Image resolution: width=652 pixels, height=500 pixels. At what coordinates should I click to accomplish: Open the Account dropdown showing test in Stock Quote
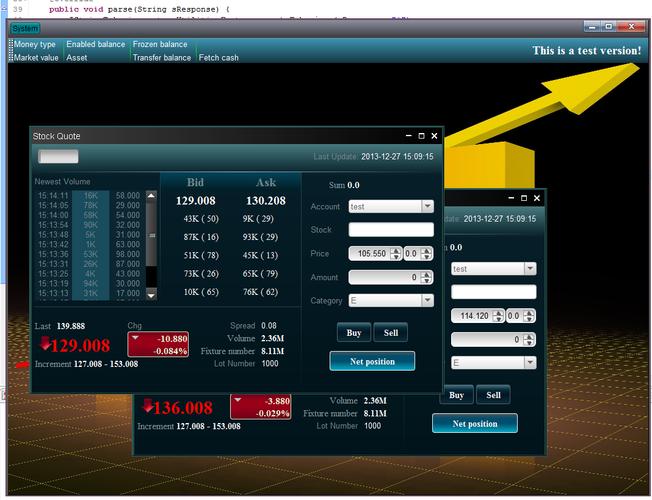427,206
